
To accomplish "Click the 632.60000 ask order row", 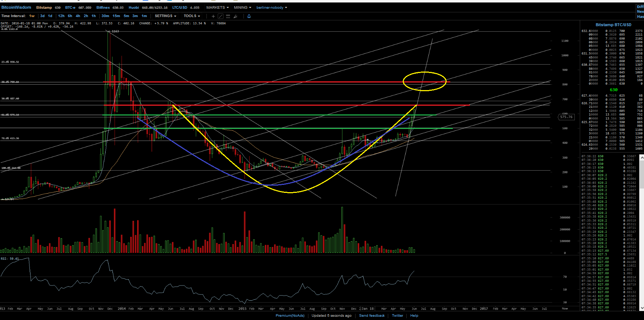I will pos(612,31).
